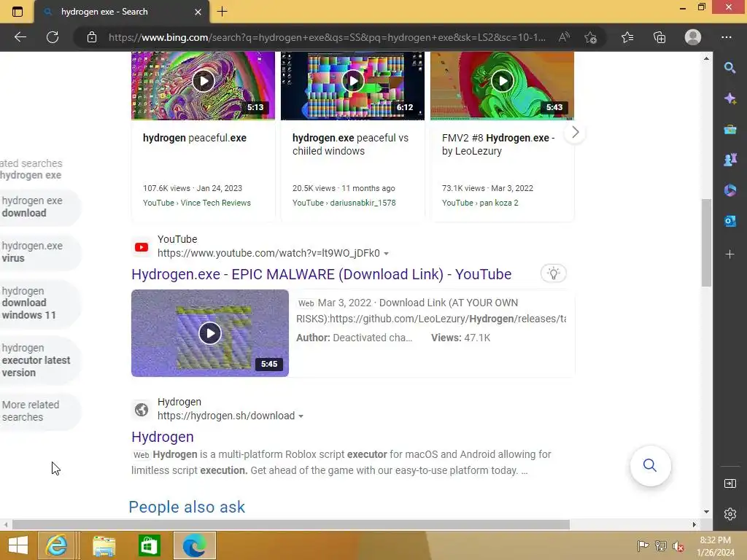Click the Bing address bar URL
747x560 pixels.
coord(327,37)
